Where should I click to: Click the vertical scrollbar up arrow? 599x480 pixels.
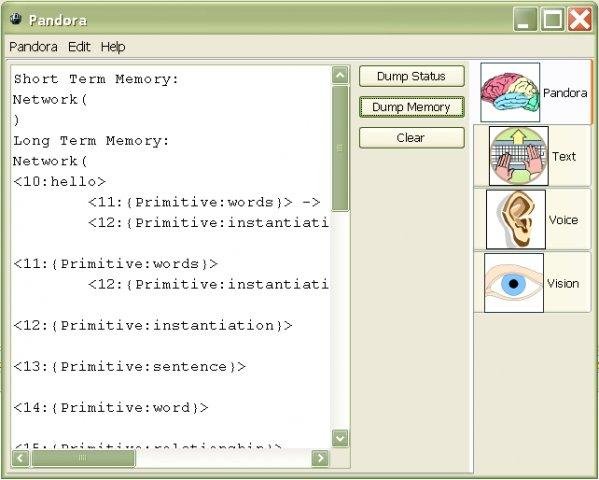tap(340, 75)
